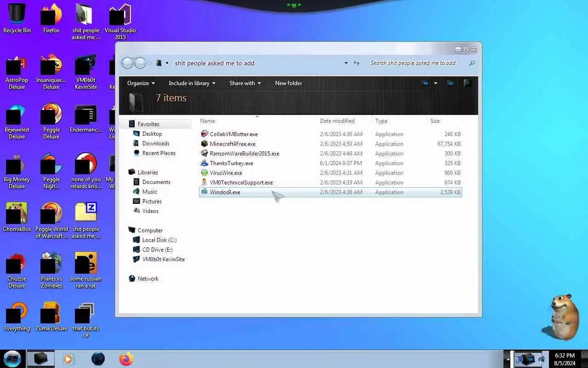Select the Everything desktop icon
This screenshot has height=368, width=588.
pyautogui.click(x=17, y=317)
